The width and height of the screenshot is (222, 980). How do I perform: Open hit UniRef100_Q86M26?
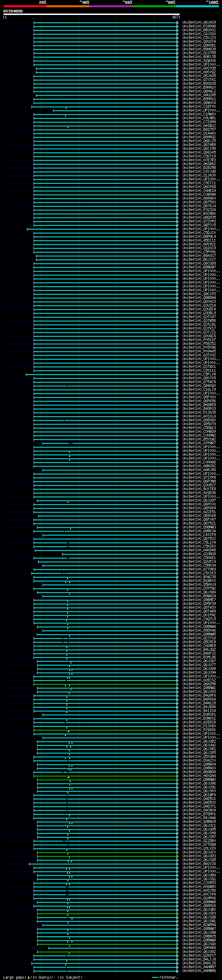[199, 906]
